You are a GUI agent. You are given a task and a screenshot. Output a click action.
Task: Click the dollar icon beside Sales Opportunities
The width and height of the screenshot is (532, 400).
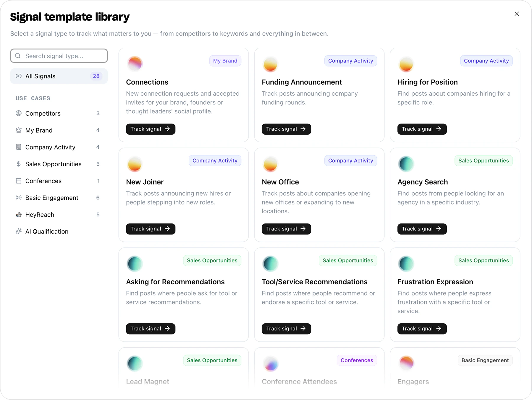[19, 164]
